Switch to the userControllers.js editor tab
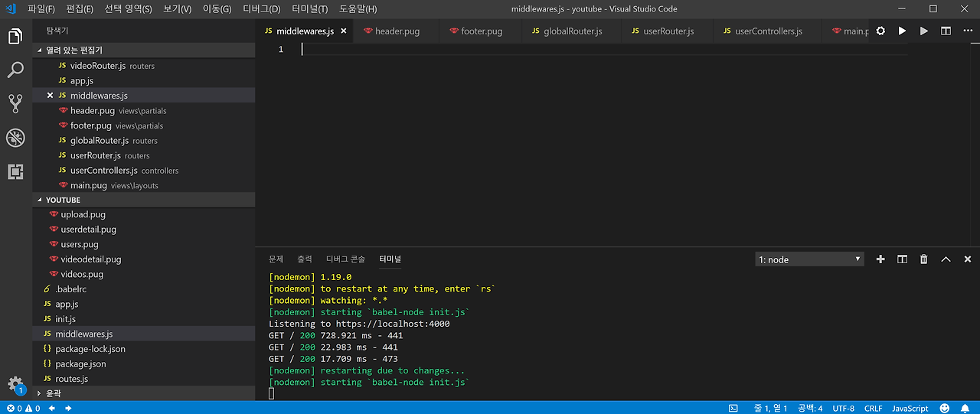Image resolution: width=980 pixels, height=414 pixels. [x=769, y=31]
